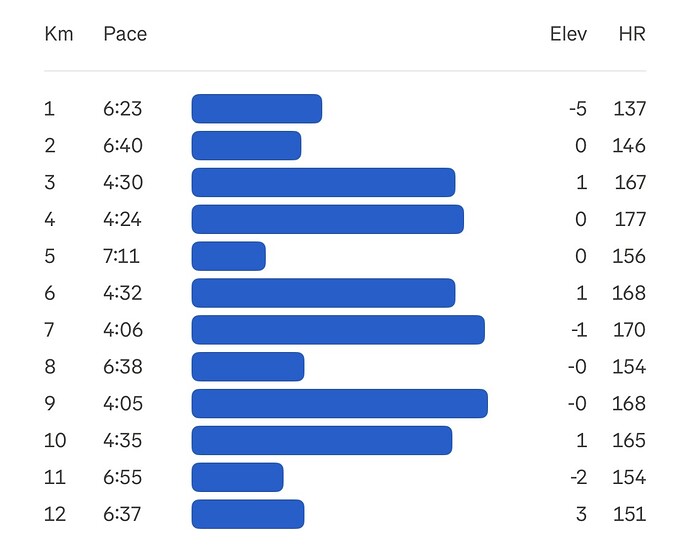Click the kilometer 12 pace bar

248,514
